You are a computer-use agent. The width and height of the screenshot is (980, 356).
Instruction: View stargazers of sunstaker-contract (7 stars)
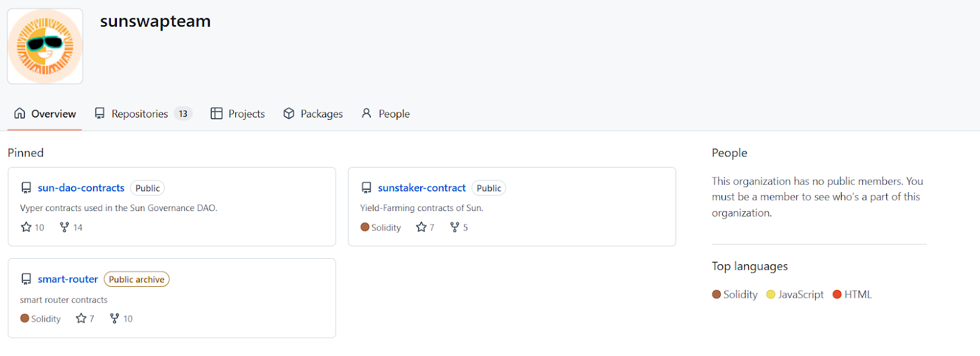click(x=425, y=227)
